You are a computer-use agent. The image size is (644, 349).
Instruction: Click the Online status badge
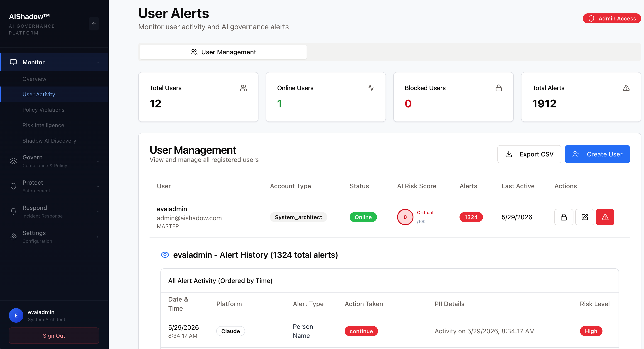coord(363,217)
